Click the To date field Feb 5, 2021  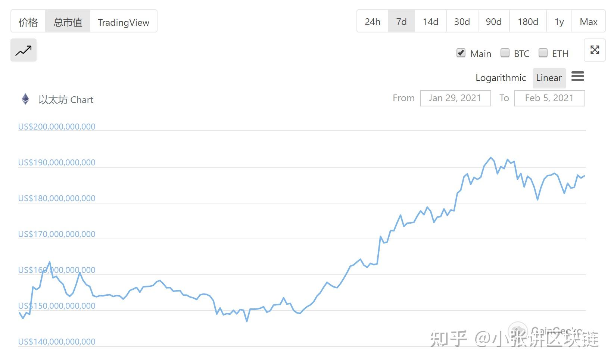coord(549,98)
